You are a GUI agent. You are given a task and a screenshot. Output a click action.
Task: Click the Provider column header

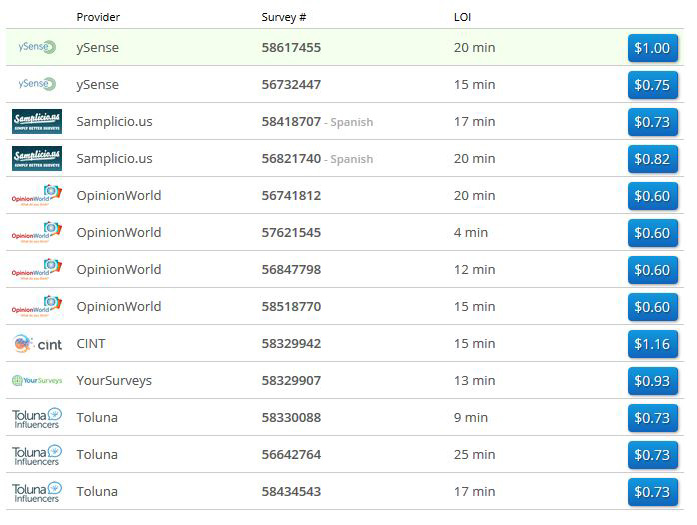(x=99, y=17)
